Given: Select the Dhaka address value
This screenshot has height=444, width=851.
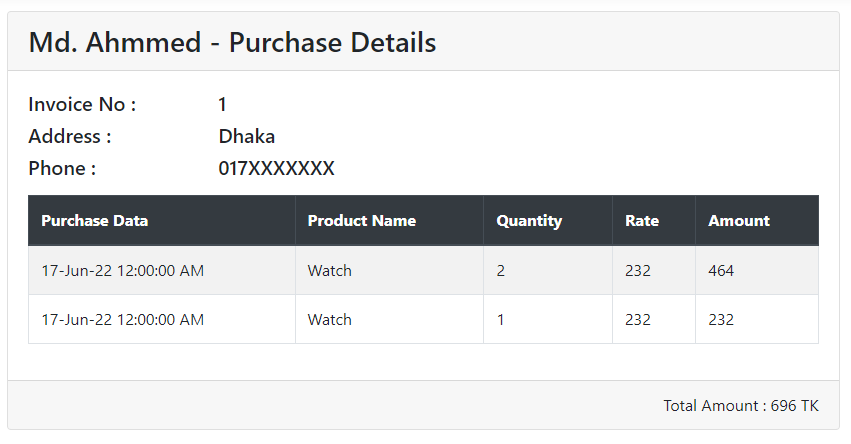Looking at the screenshot, I should pos(246,136).
